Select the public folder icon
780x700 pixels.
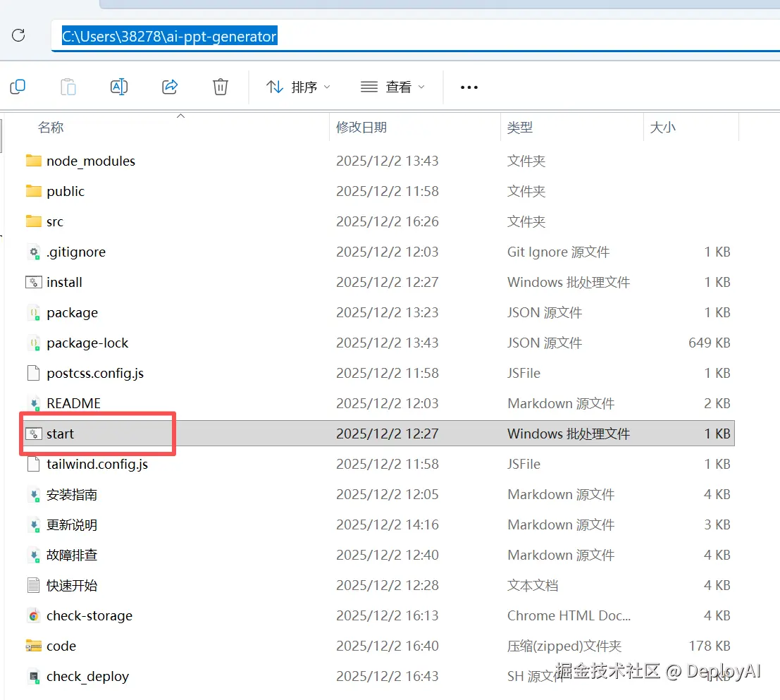tap(33, 191)
